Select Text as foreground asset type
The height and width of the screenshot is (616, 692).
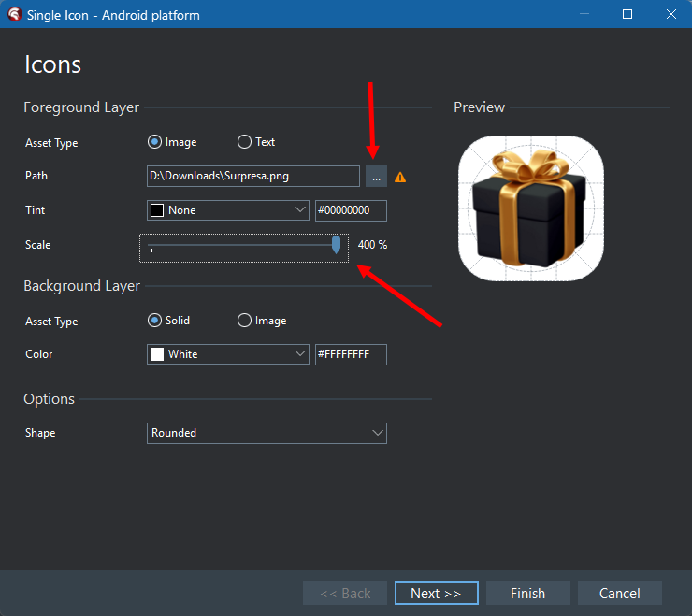click(x=256, y=142)
